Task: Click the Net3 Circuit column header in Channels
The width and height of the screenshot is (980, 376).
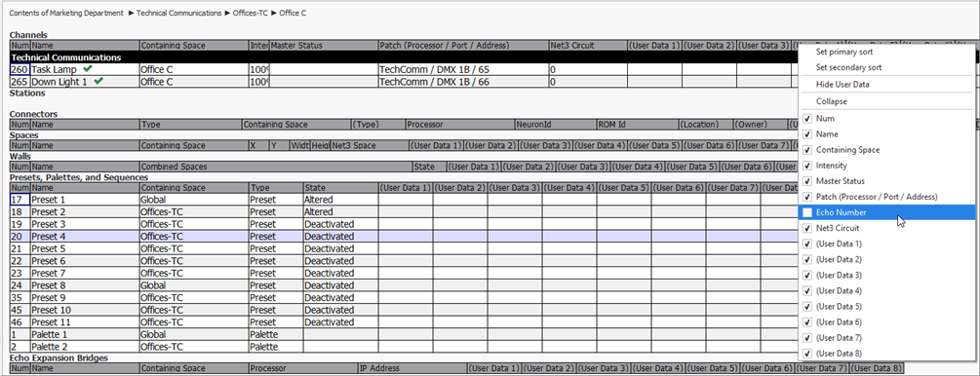Action: coord(587,46)
